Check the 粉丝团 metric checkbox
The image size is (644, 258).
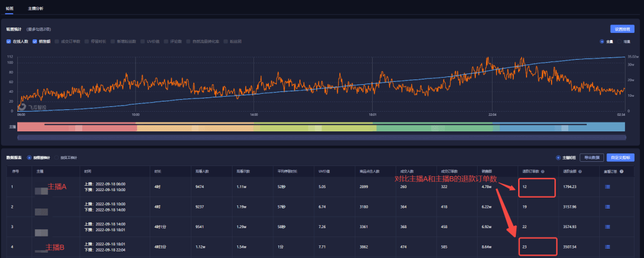(x=225, y=42)
